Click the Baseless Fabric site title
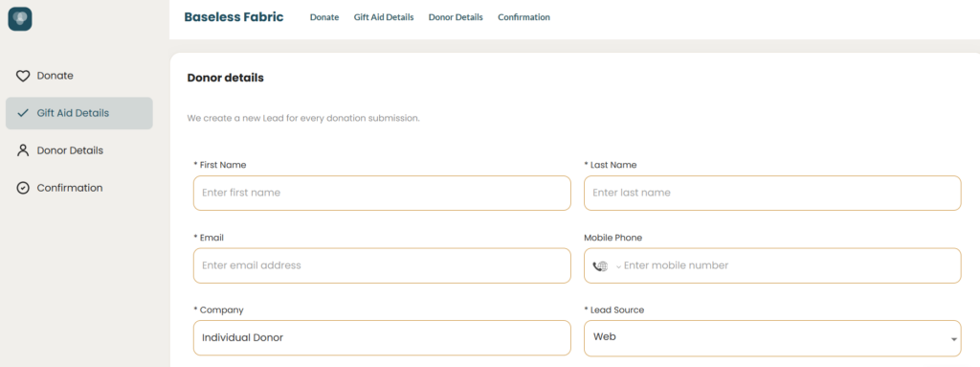 coord(234,17)
